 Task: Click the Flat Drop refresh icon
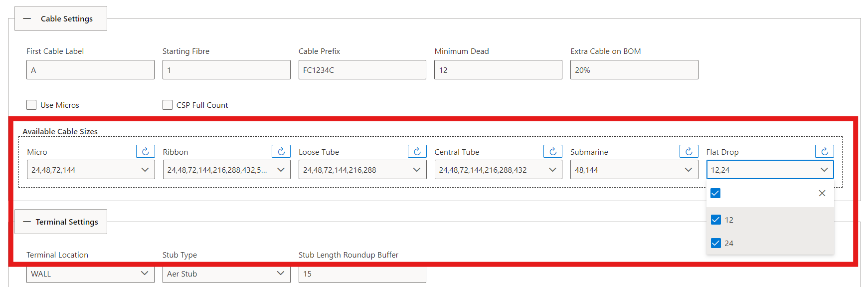pos(824,151)
